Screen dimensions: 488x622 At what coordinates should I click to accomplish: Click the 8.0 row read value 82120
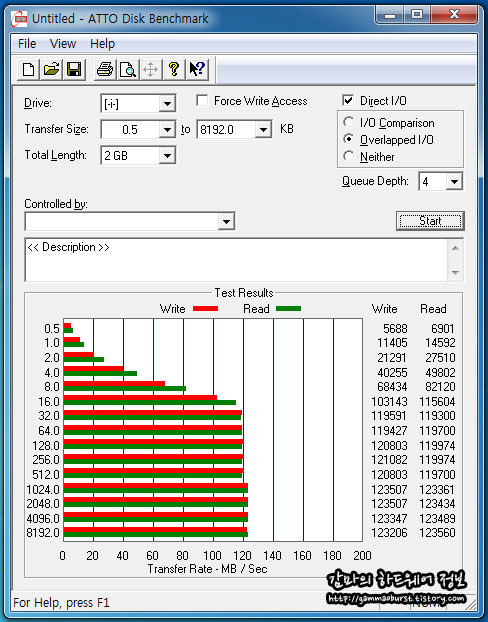point(440,386)
